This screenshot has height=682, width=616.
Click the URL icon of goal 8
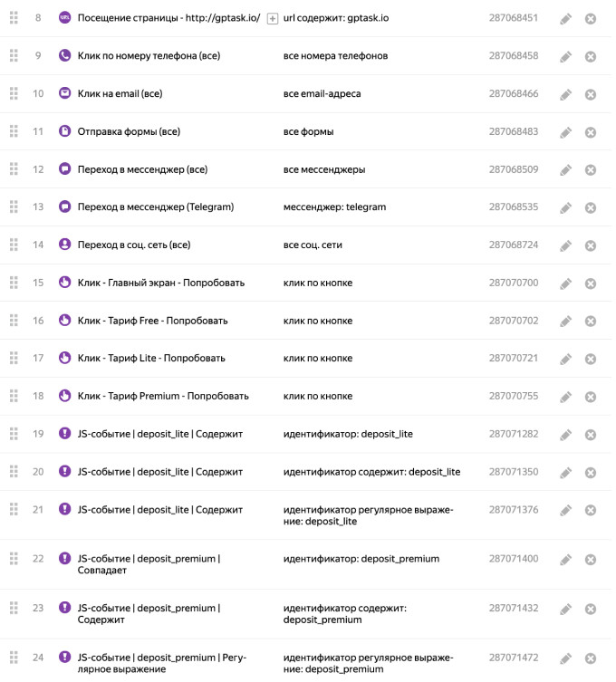(64, 18)
